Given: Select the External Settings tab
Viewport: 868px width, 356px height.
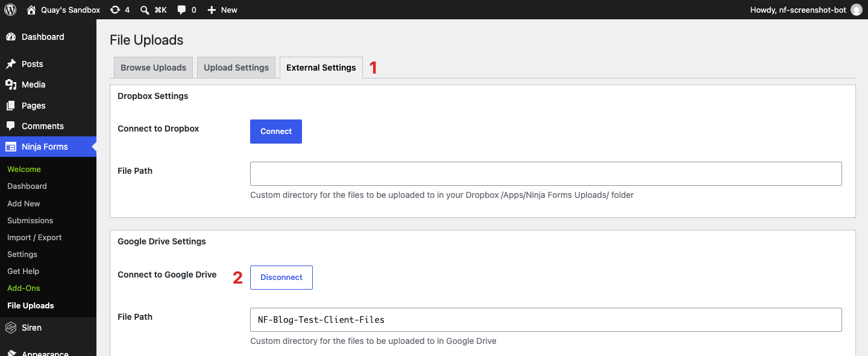Looking at the screenshot, I should (x=321, y=68).
